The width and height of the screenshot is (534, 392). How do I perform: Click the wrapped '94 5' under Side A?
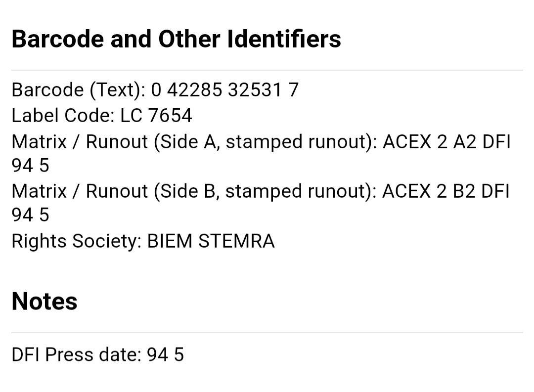(30, 166)
